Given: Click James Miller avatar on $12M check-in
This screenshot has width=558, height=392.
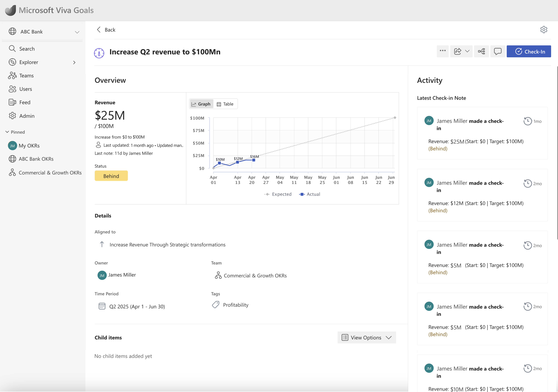Looking at the screenshot, I should (x=429, y=183).
